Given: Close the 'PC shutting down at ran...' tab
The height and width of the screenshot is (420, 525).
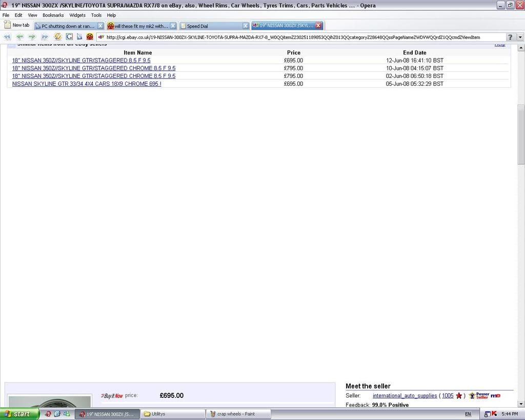Looking at the screenshot, I should (100, 26).
